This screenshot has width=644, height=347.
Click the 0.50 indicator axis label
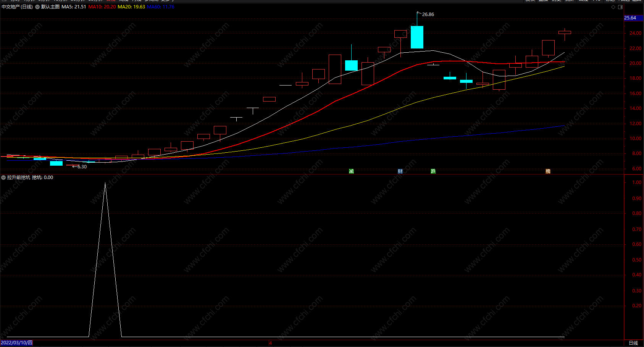click(x=637, y=260)
